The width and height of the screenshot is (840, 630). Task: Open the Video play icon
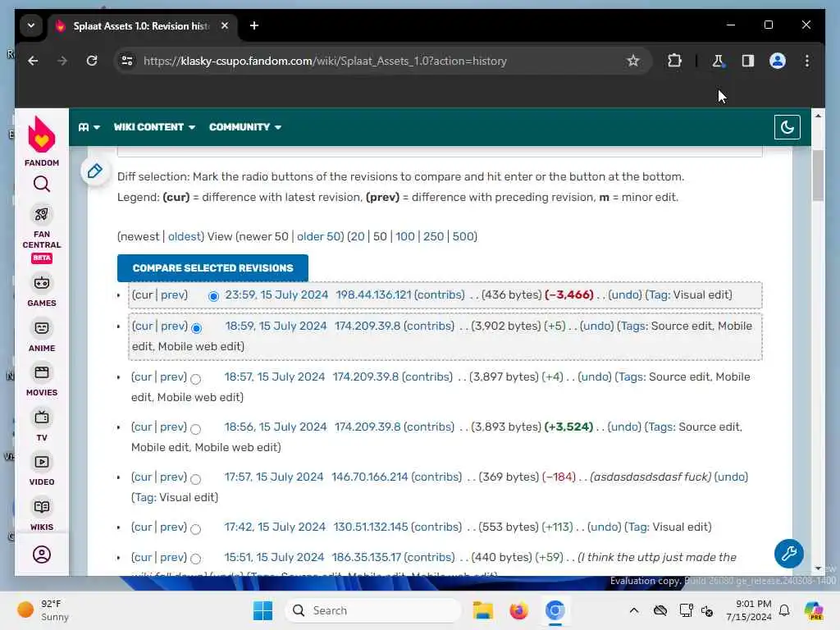[42, 462]
